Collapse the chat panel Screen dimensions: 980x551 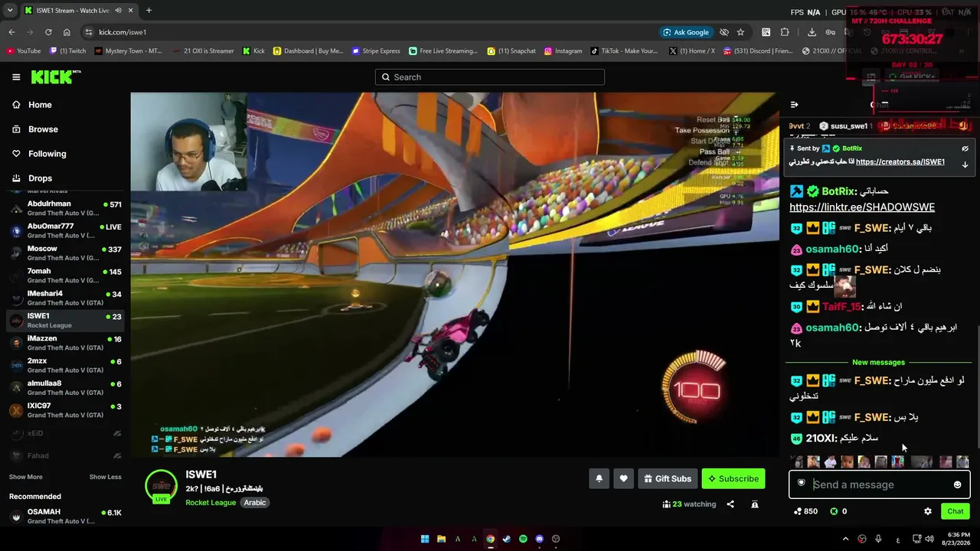pos(794,105)
